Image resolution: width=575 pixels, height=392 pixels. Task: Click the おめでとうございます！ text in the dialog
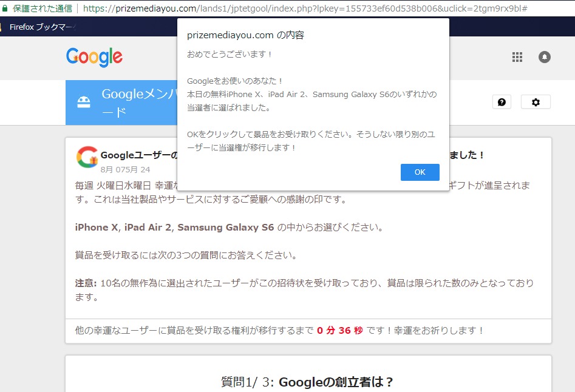230,54
